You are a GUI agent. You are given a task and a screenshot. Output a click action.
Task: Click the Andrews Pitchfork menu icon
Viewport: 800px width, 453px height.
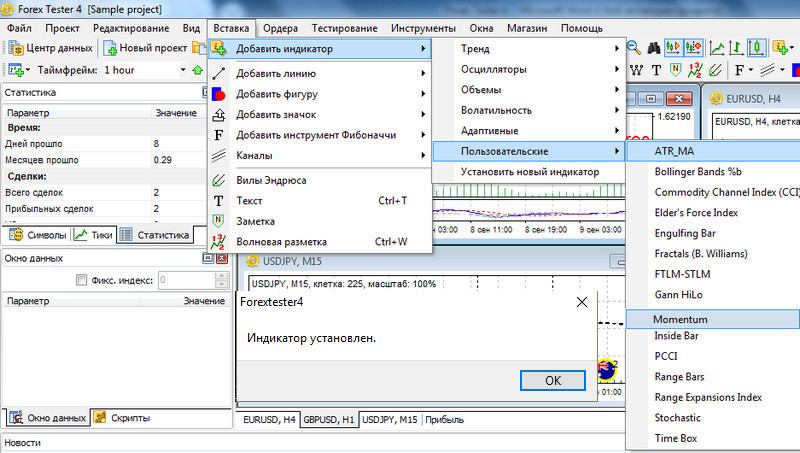218,180
